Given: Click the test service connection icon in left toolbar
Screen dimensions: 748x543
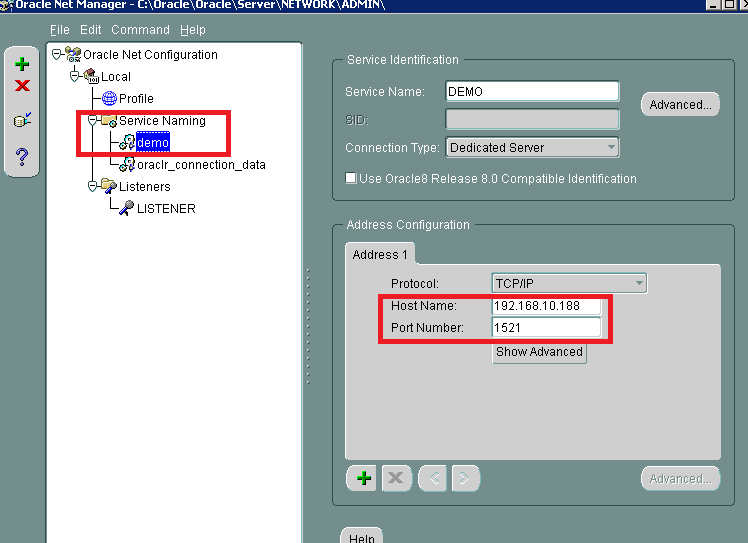Looking at the screenshot, I should (x=22, y=120).
